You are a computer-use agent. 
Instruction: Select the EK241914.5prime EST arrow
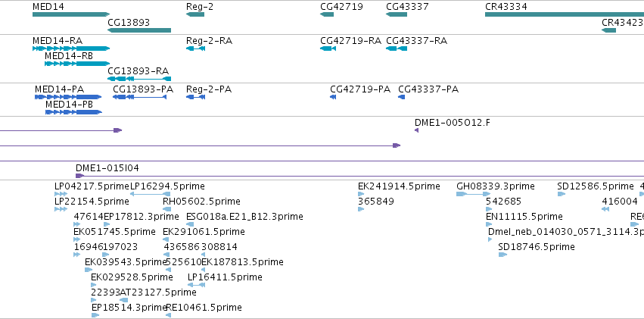[x=361, y=194]
